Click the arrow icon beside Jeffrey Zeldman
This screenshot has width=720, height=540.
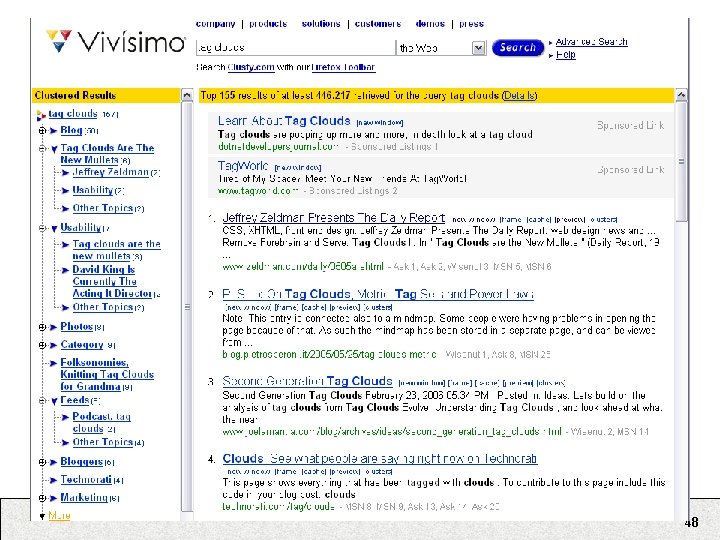(65, 173)
